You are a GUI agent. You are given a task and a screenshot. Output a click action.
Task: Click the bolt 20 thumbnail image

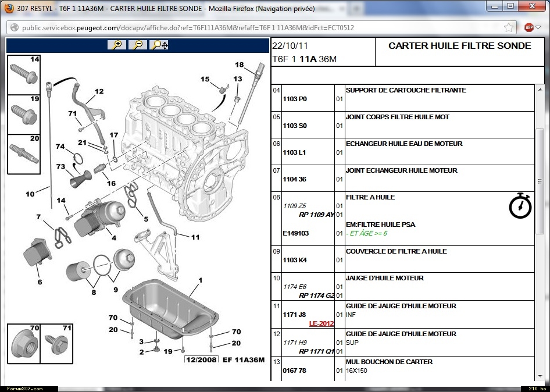point(24,154)
